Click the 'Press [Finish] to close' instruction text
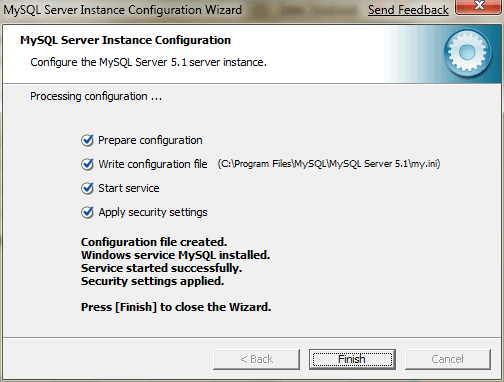Screen dimensions: 504x382 176,307
